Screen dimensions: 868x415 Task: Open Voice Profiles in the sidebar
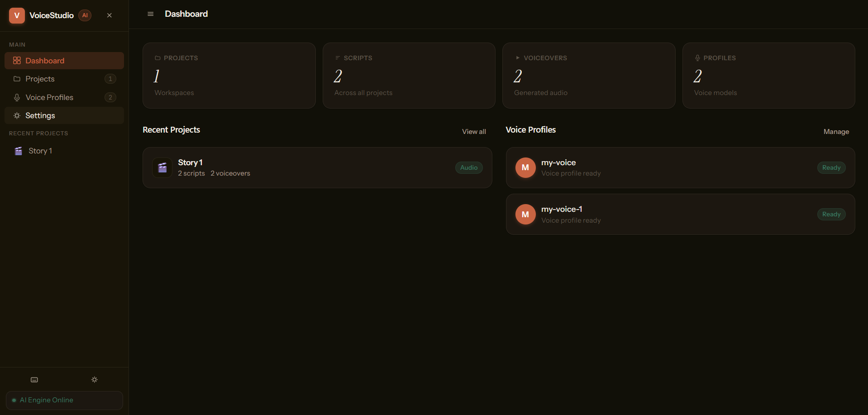pyautogui.click(x=64, y=97)
